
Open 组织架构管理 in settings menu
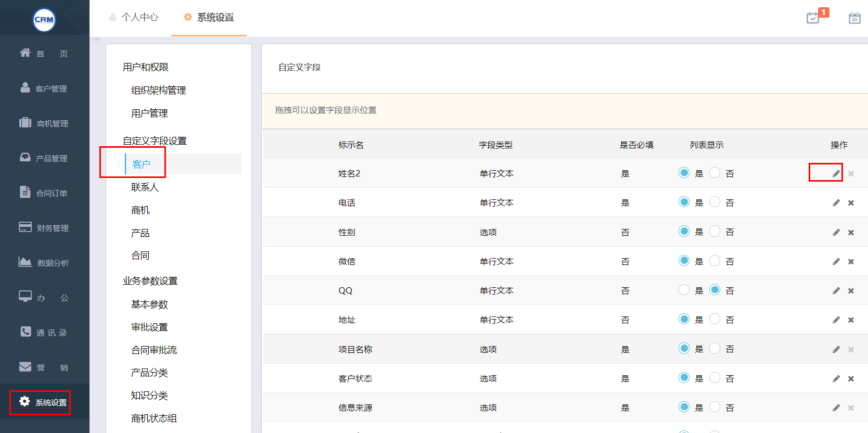(x=159, y=90)
